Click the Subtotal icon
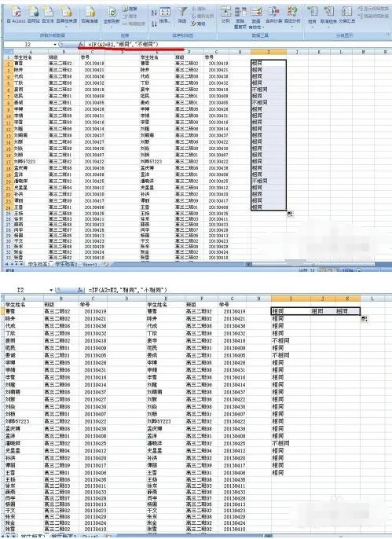392x539 pixels. pyautogui.click(x=346, y=14)
